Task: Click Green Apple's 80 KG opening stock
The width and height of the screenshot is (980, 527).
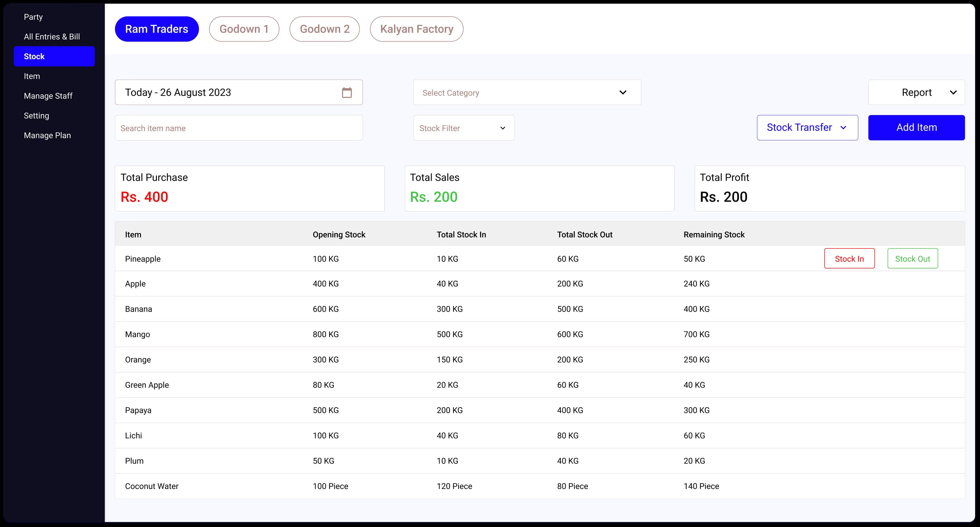Action: coord(323,385)
